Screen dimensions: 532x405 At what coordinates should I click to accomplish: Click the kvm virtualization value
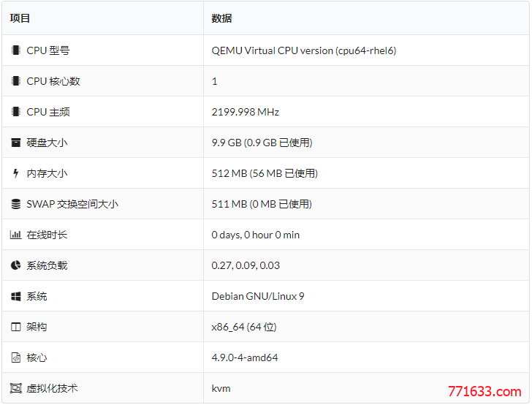pos(221,388)
